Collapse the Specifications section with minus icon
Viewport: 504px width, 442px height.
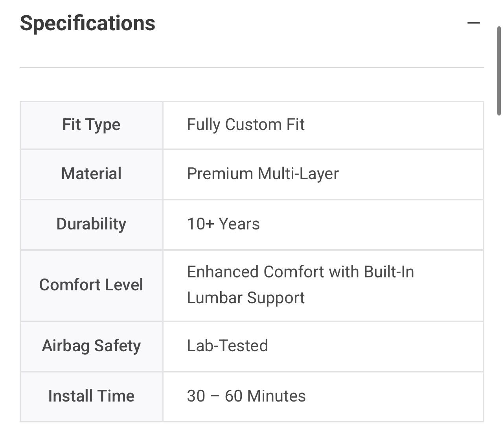[474, 23]
